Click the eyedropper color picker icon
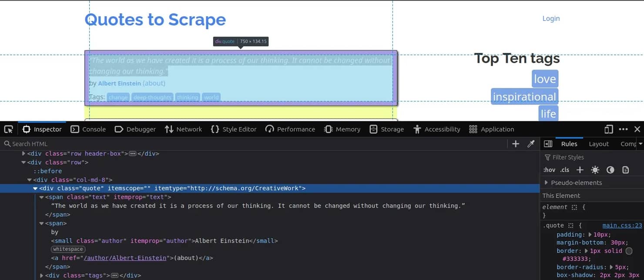The width and height of the screenshot is (644, 280). tap(531, 144)
